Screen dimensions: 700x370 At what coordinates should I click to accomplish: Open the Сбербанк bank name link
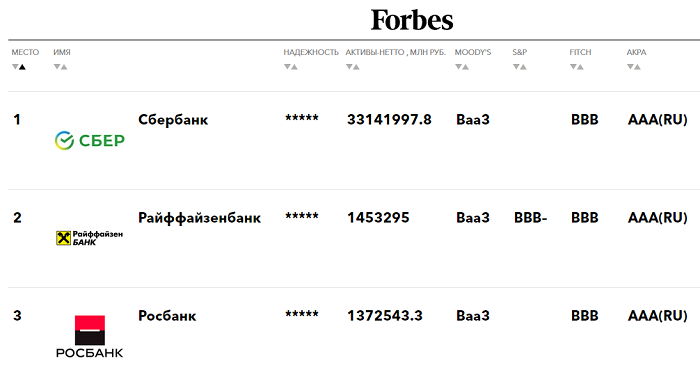click(173, 120)
